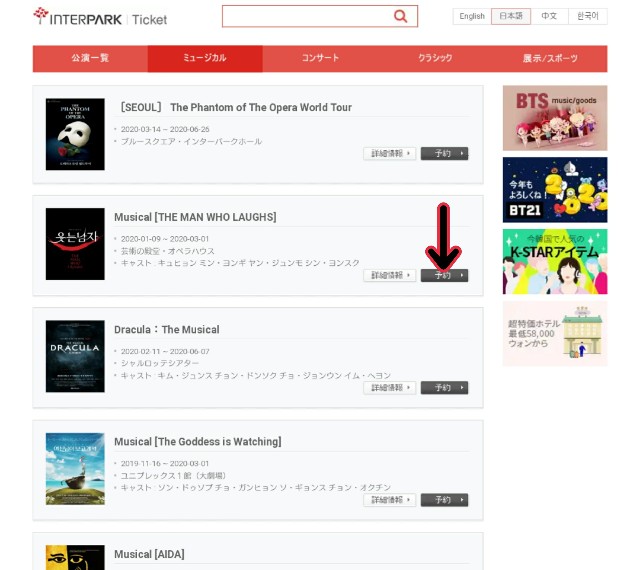Open the 展示/スポーツ tab
This screenshot has width=640, height=570.
pyautogui.click(x=550, y=58)
